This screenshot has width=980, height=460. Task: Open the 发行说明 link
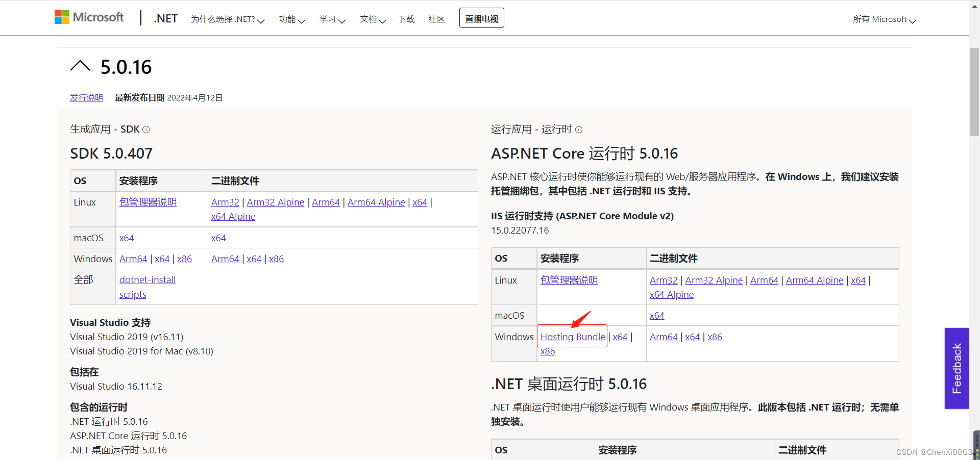click(x=86, y=97)
